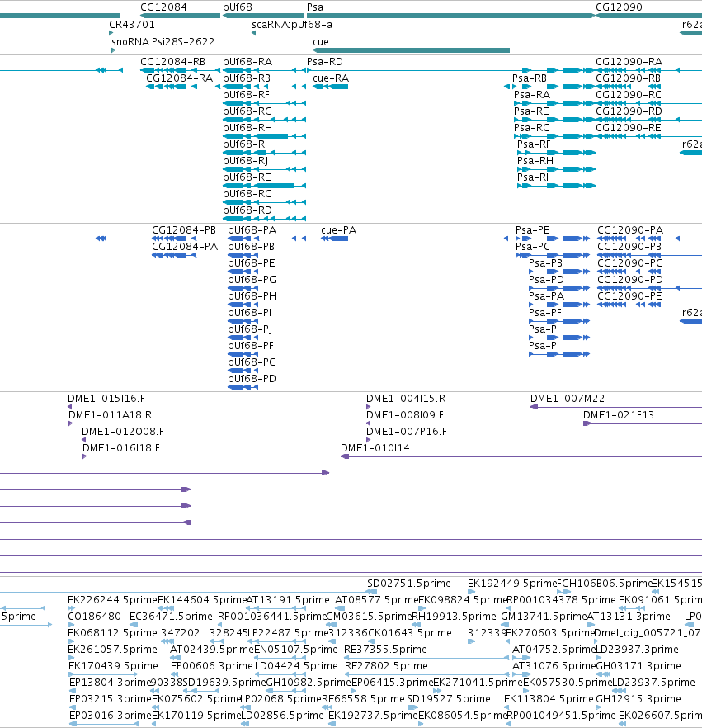The height and width of the screenshot is (728, 702).
Task: Click protein pUf68-PA label
Action: [x=252, y=230]
